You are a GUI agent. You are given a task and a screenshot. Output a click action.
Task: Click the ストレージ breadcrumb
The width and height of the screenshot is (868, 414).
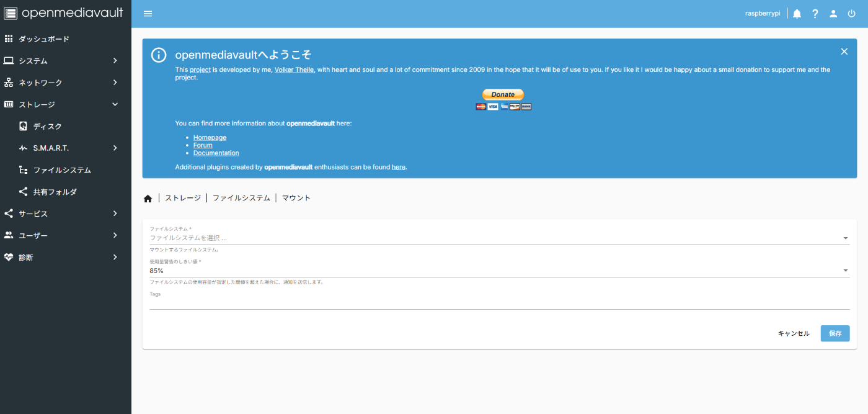point(183,198)
